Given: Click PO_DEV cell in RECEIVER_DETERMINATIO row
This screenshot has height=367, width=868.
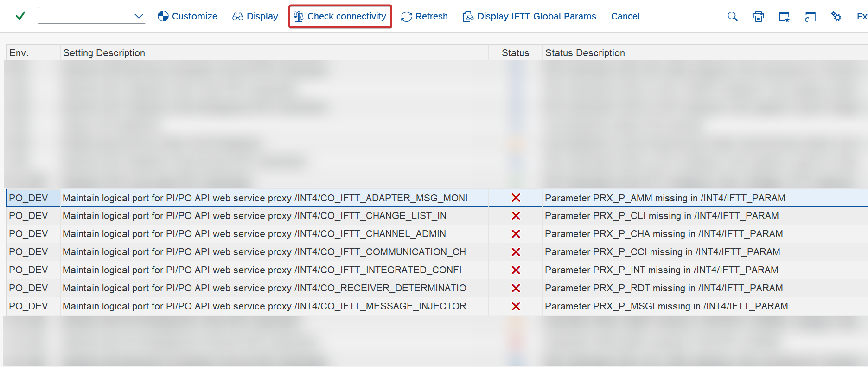Looking at the screenshot, I should point(33,288).
